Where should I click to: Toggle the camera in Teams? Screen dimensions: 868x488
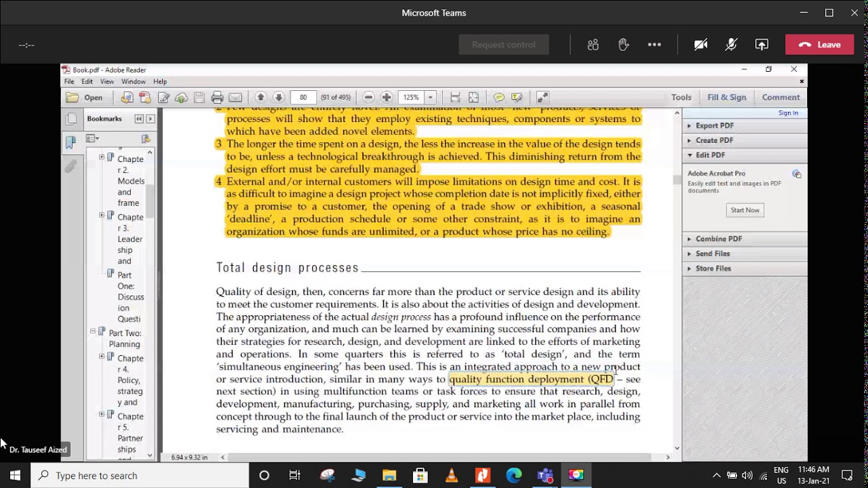[701, 45]
